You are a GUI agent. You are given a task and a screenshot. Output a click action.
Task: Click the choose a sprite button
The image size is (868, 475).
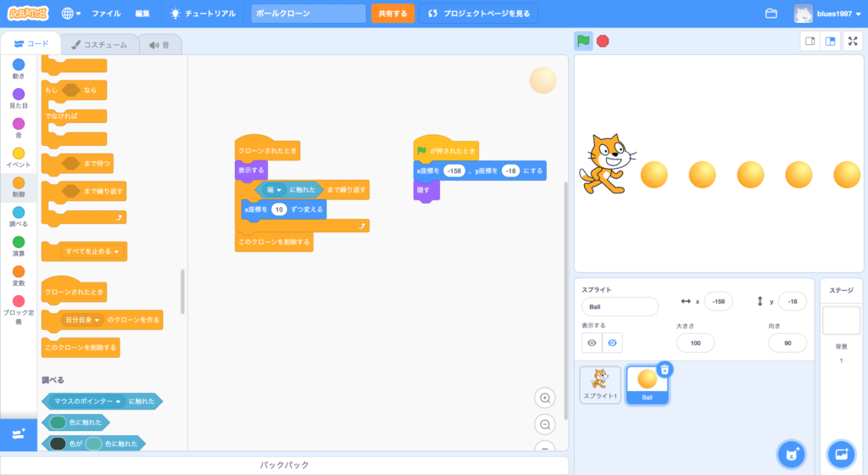pos(792,455)
